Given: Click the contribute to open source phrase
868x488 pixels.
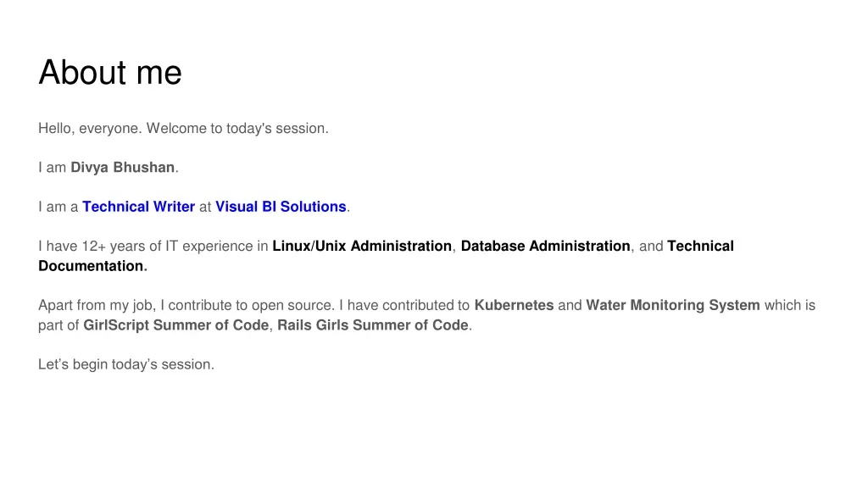Looking at the screenshot, I should point(251,305).
